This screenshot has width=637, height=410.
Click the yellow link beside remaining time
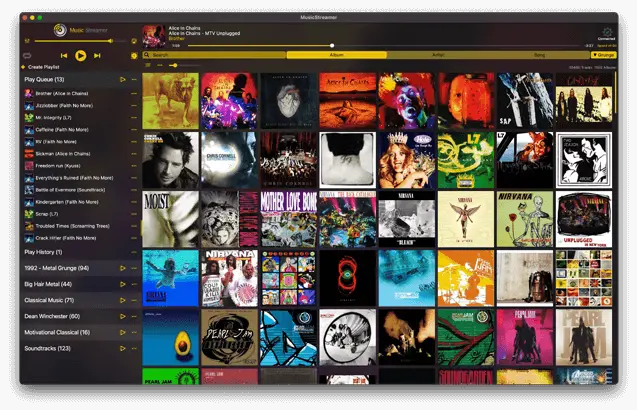[607, 46]
